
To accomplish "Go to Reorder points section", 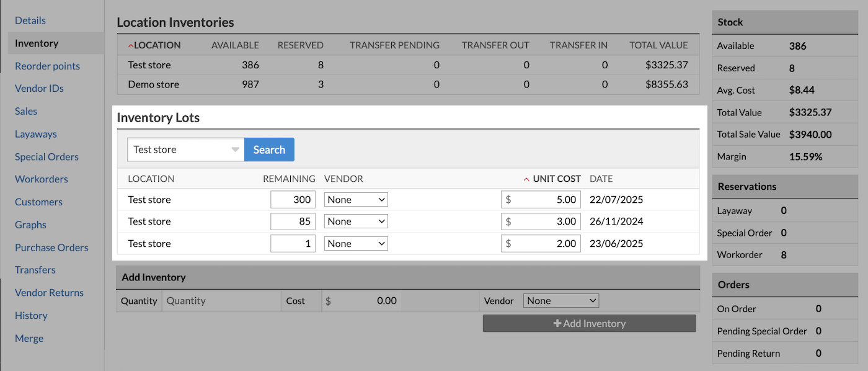I will [47, 66].
